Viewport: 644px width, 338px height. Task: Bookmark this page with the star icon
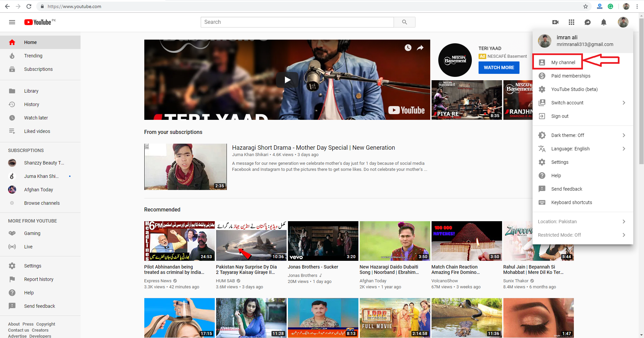(586, 6)
